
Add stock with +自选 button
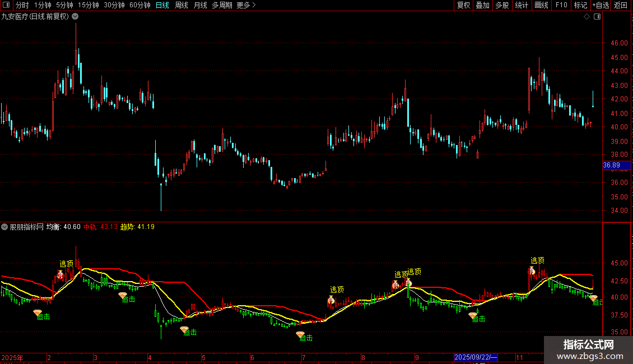tap(601, 5)
